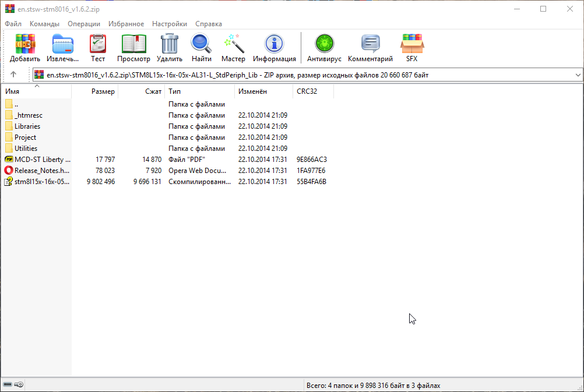Image resolution: width=584 pixels, height=392 pixels.
Task: Click the Project folder icon
Action: [9, 137]
